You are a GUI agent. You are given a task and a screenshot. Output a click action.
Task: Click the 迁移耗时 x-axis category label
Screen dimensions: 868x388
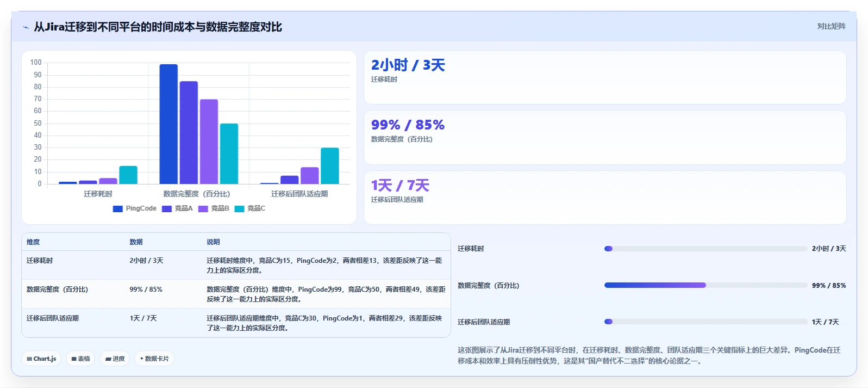click(x=98, y=194)
